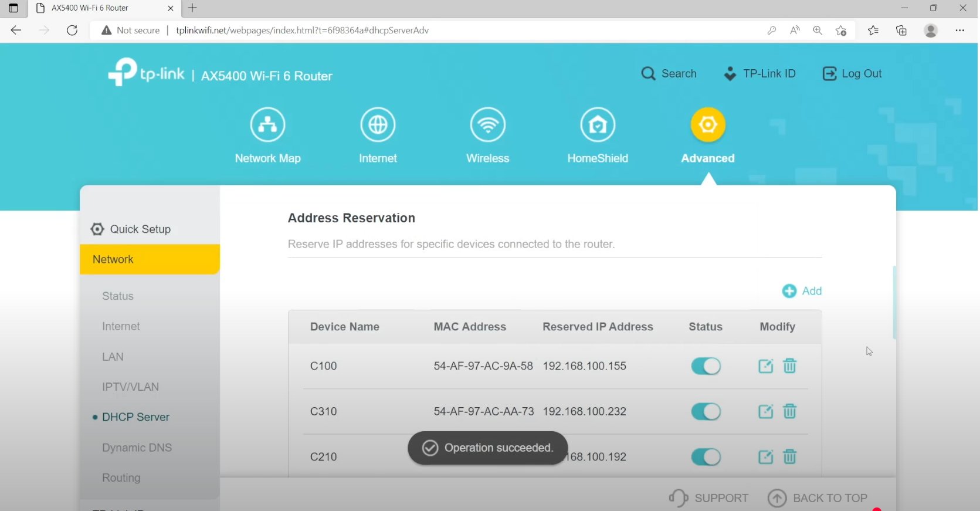
Task: Click the Log Out icon
Action: coord(830,74)
